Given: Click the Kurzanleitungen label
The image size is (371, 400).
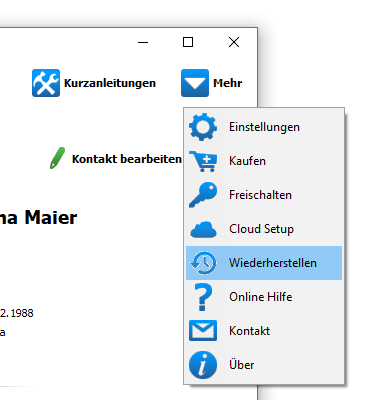Looking at the screenshot, I should coord(110,83).
